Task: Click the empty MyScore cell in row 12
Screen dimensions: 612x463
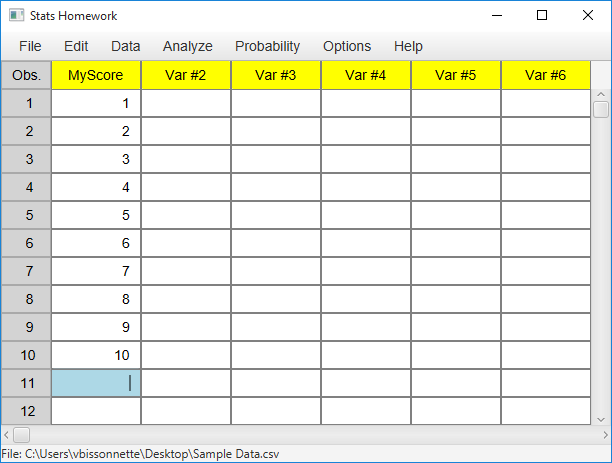Action: click(x=96, y=411)
